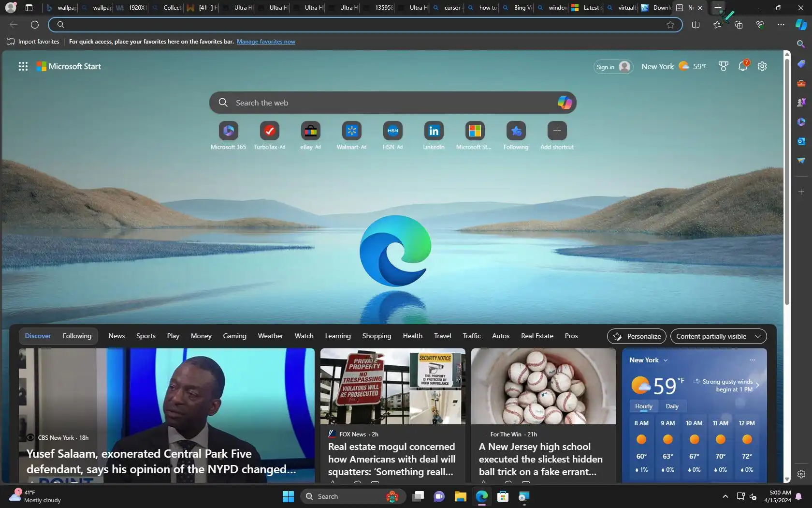Viewport: 812px width, 508px height.
Task: Open the sidebar Shopping tag icon
Action: 801,64
